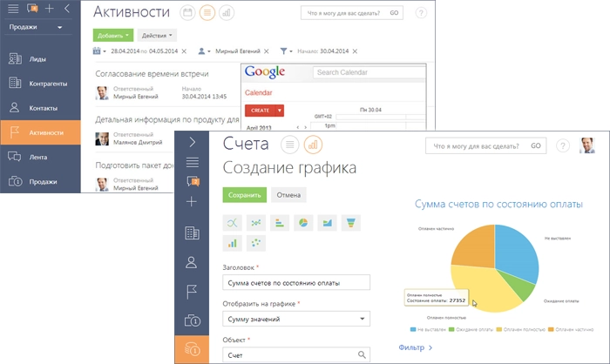Open the funnel filter dropdown

tap(286, 51)
